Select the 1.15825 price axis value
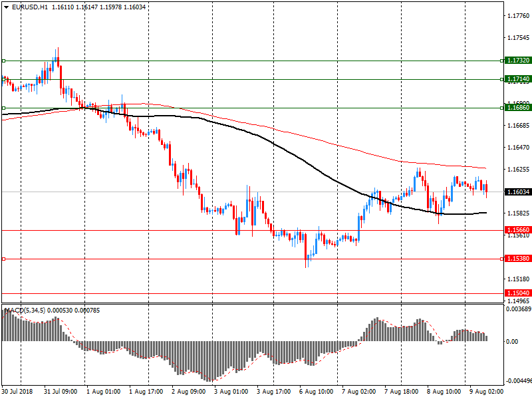This screenshot has height=399, width=532. click(x=518, y=213)
